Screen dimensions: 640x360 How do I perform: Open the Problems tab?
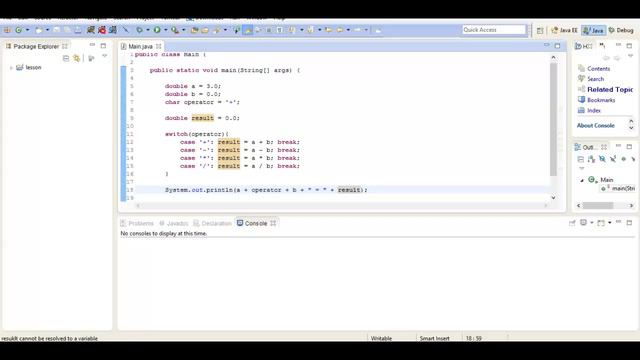[137, 223]
